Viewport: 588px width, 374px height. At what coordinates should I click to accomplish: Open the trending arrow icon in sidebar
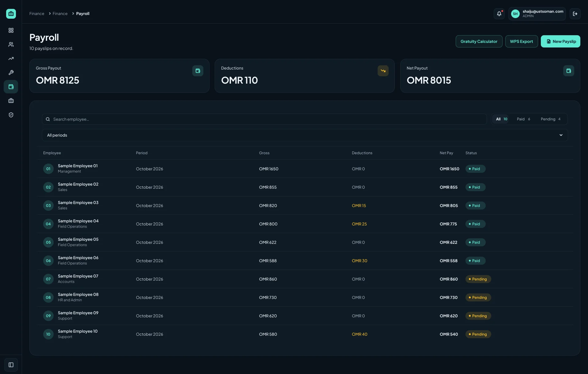coord(11,59)
